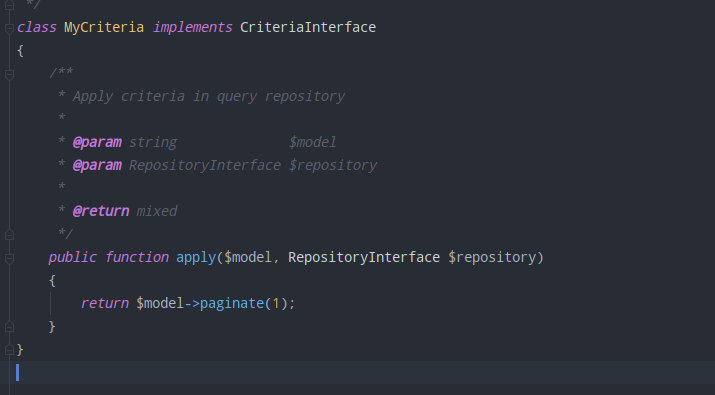Viewport: 715px width, 395px height.
Task: Click the function keyword
Action: 137,257
